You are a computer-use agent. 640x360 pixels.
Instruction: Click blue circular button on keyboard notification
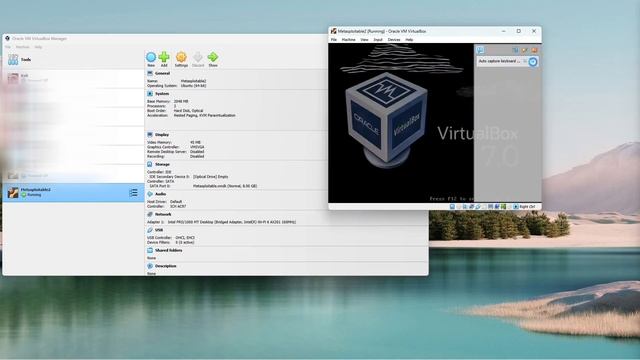coord(533,62)
